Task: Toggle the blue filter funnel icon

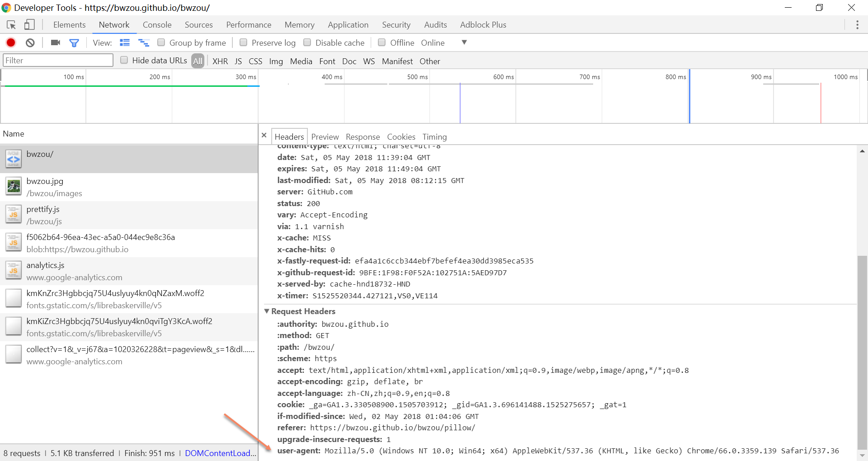Action: click(x=74, y=42)
